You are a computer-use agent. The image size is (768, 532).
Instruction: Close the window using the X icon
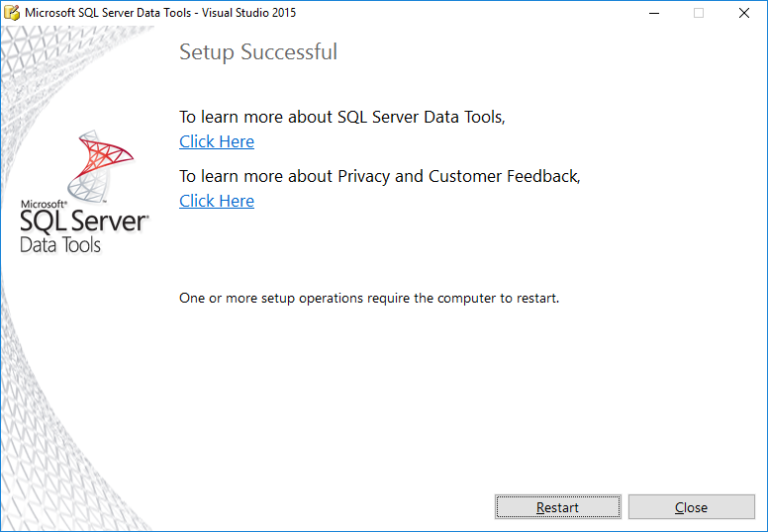tap(743, 13)
